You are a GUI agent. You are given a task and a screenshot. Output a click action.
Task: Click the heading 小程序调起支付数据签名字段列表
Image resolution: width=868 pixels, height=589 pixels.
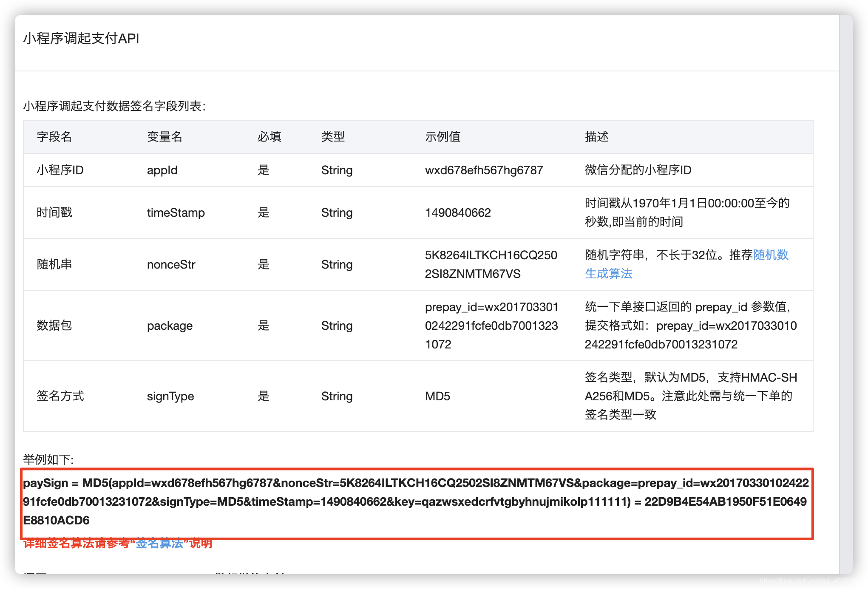(114, 106)
